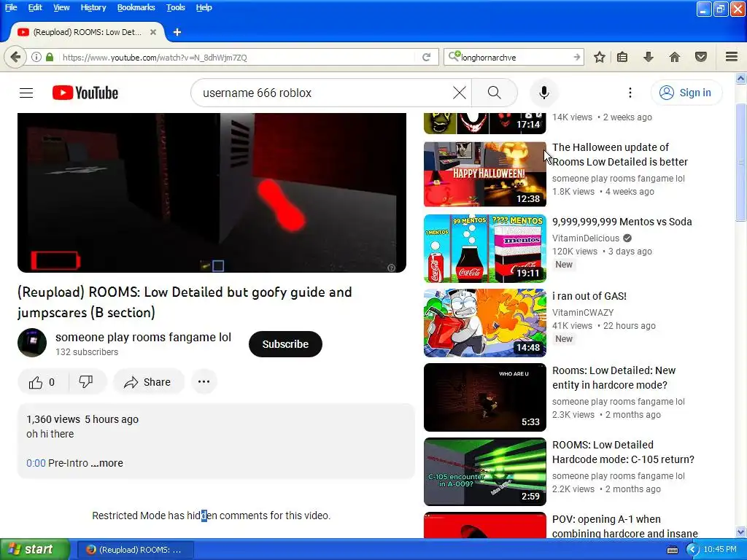Open 9,999,999,999 Mentos vs Soda title
This screenshot has height=560, width=747.
[x=622, y=222]
